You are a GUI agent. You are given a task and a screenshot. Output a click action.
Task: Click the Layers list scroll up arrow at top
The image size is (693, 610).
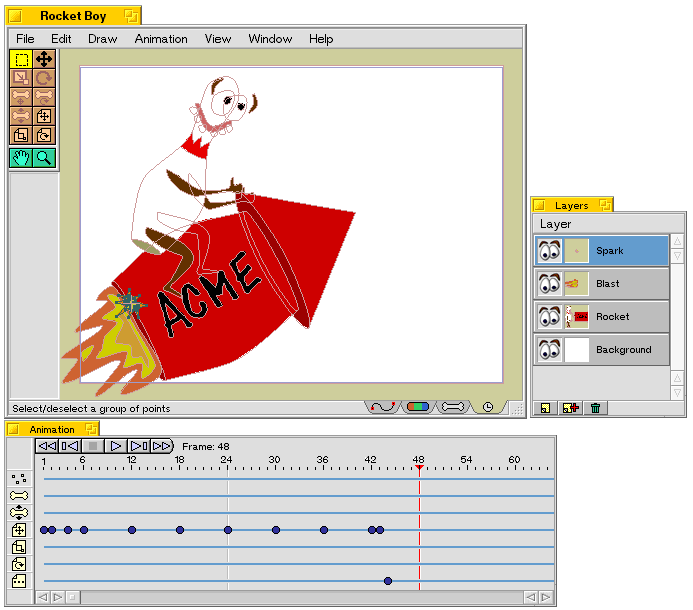[x=677, y=241]
